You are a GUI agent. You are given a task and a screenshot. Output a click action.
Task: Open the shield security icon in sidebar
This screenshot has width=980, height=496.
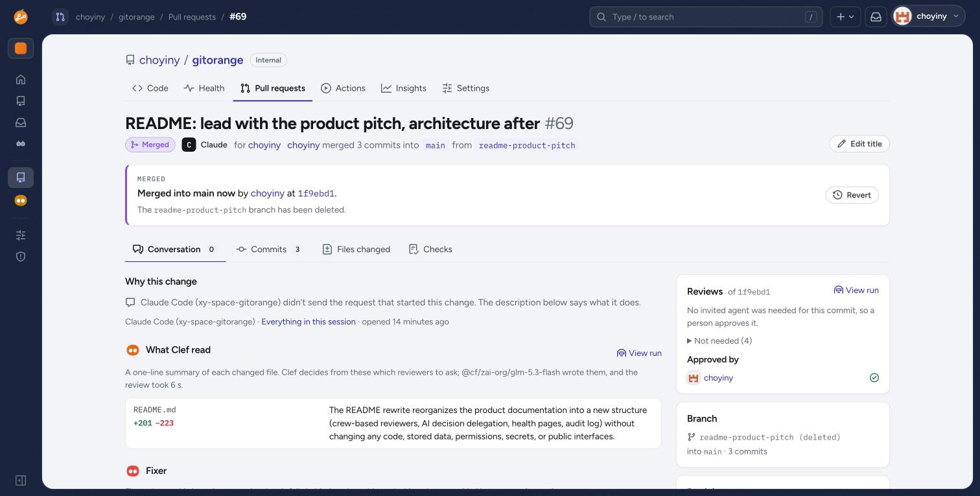tap(21, 257)
